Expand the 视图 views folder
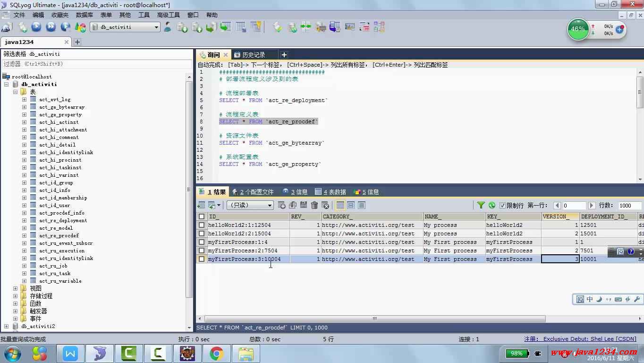Screen dimensions: 644x363 coord(15,288)
